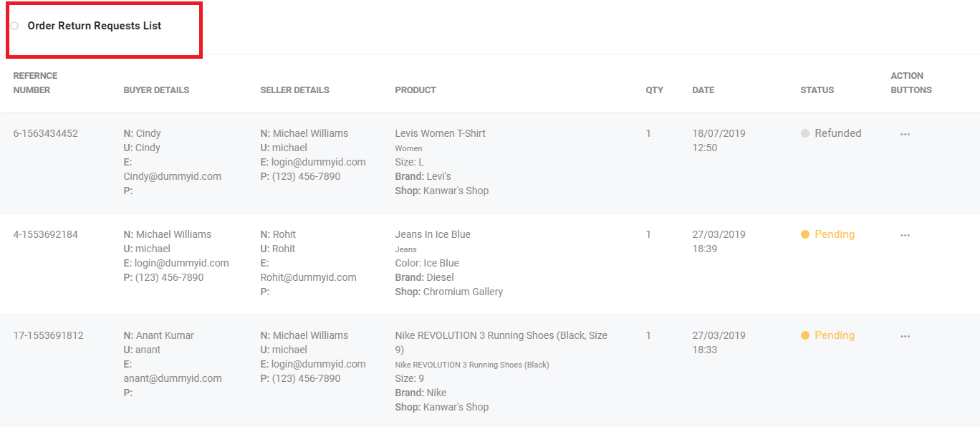This screenshot has height=427, width=980.
Task: Open action menu for the Refunded request
Action: click(905, 134)
